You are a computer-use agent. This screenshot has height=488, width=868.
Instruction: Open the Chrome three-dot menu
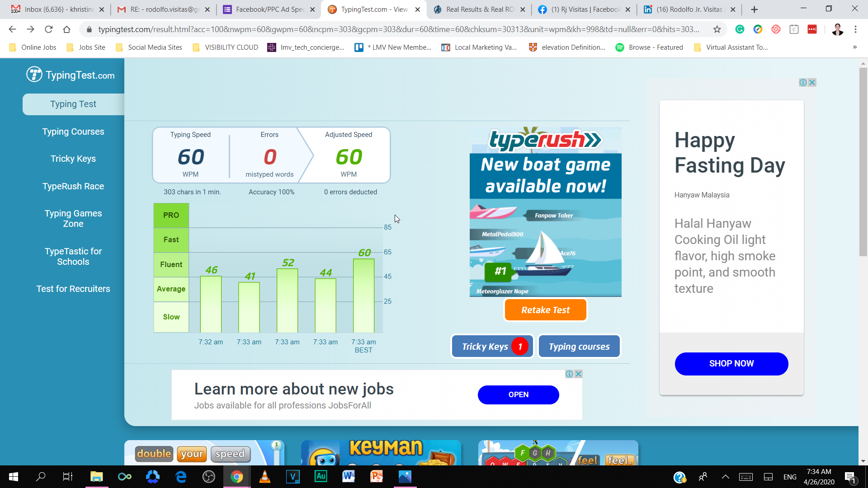pos(855,29)
